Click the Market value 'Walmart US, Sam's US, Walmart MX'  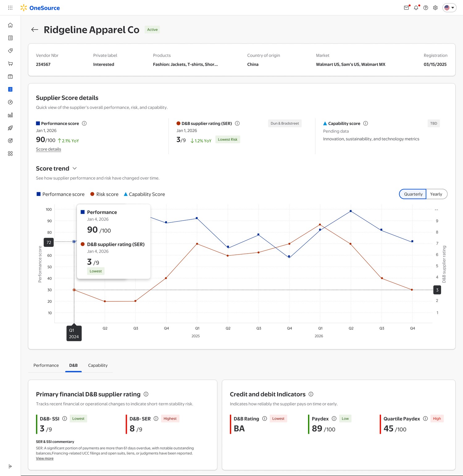pyautogui.click(x=351, y=64)
